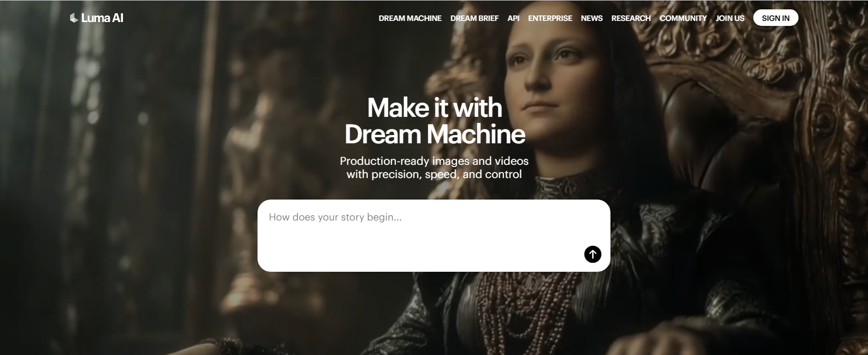Submit the prompt with the arrow icon
Image resolution: width=868 pixels, height=355 pixels.
coord(593,254)
